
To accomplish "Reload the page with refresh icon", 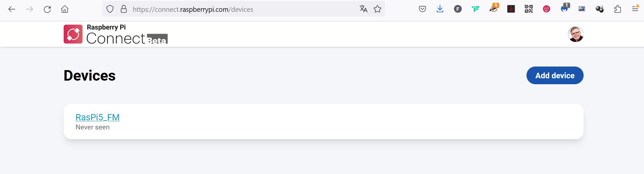I will coord(47,9).
